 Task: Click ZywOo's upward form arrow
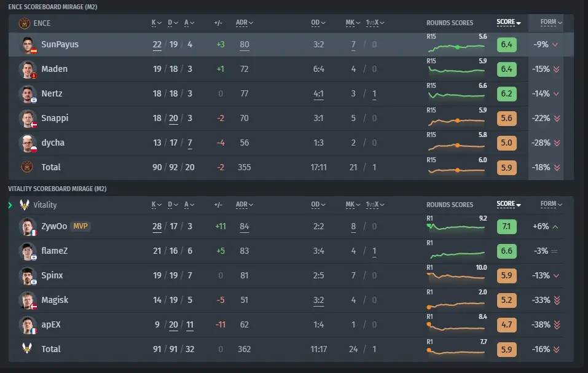click(x=555, y=227)
